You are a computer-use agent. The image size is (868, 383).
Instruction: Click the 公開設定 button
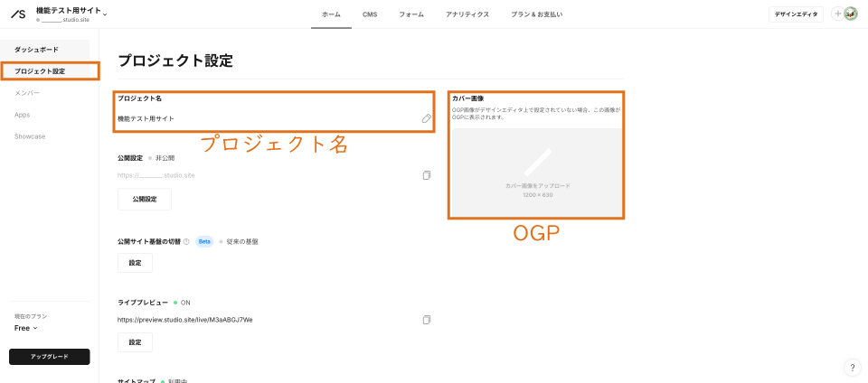[145, 199]
